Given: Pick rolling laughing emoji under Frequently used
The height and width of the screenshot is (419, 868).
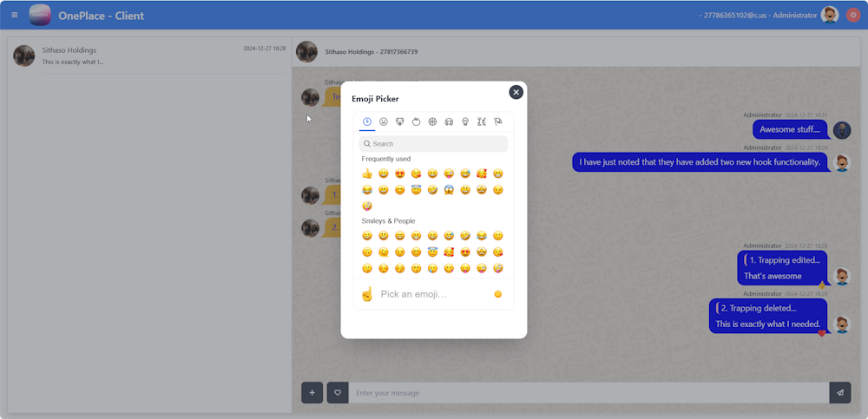Looking at the screenshot, I should [432, 190].
